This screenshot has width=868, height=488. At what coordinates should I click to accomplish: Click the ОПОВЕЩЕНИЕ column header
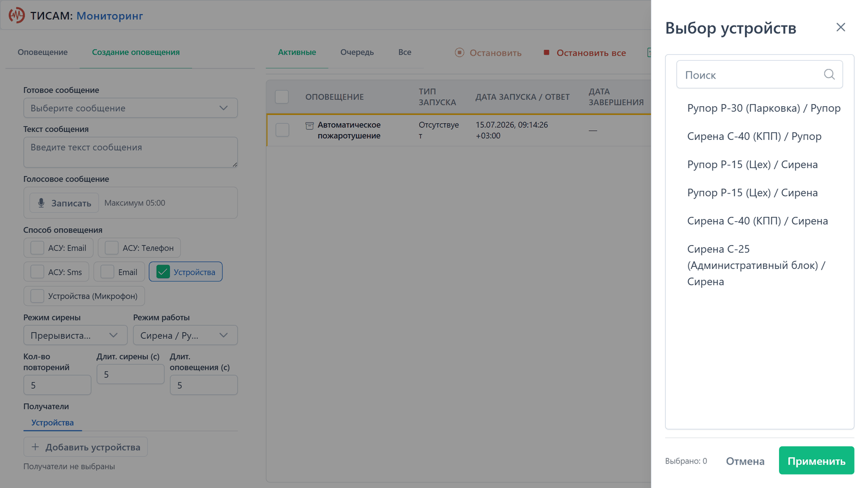[x=334, y=97]
